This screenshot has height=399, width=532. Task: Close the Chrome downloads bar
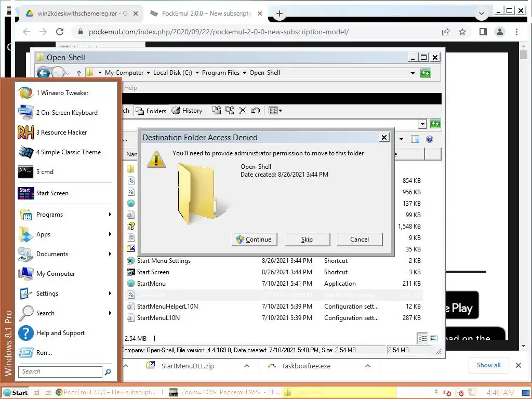(x=518, y=365)
